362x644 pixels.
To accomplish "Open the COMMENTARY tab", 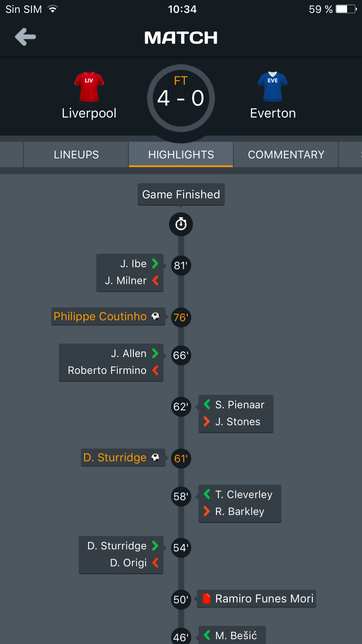I will (x=286, y=155).
